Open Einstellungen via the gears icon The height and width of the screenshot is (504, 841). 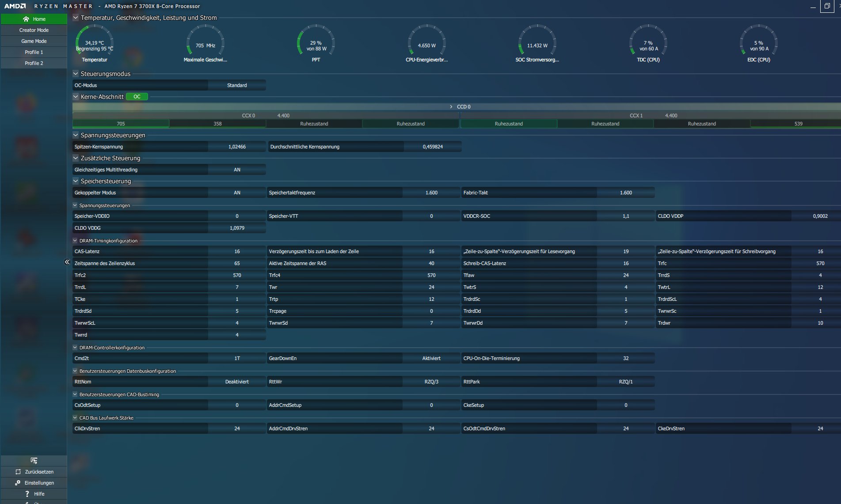click(x=18, y=483)
